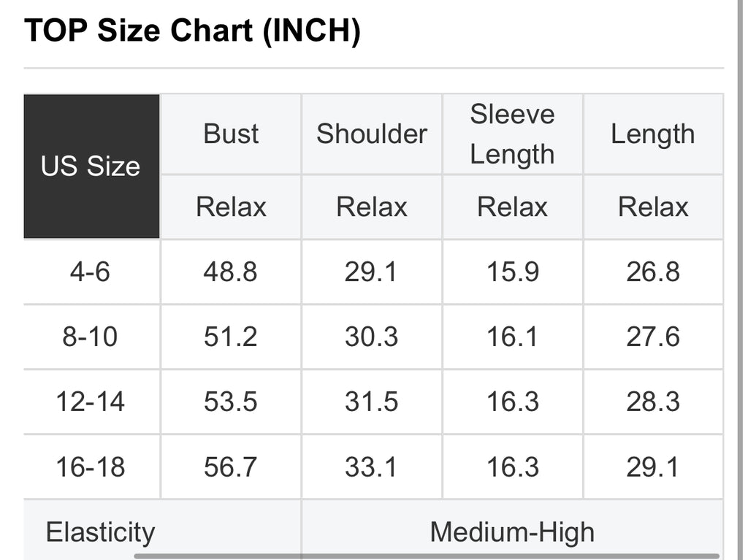748x560 pixels.
Task: Click bust value 56.7
Action: point(230,467)
